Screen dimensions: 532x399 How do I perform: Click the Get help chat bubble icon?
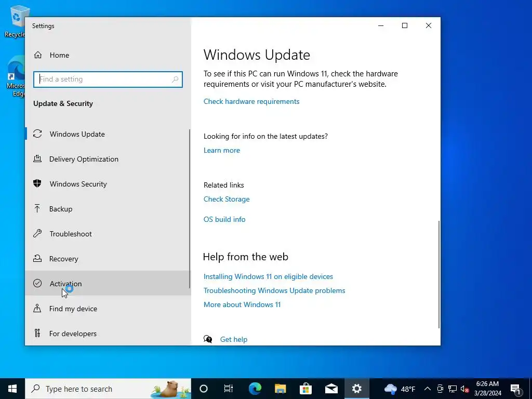coord(208,339)
